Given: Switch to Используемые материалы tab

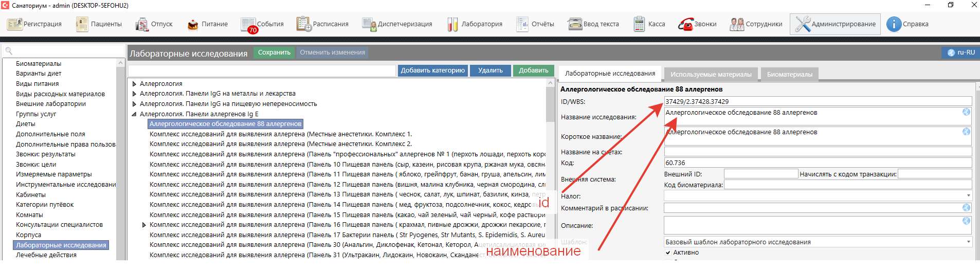Looking at the screenshot, I should click(711, 75).
